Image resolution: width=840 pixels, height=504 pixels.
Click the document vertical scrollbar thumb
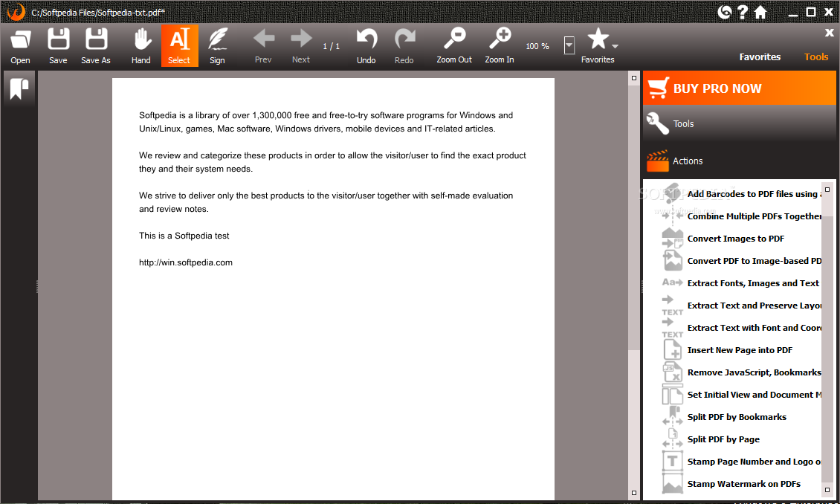tap(634, 217)
